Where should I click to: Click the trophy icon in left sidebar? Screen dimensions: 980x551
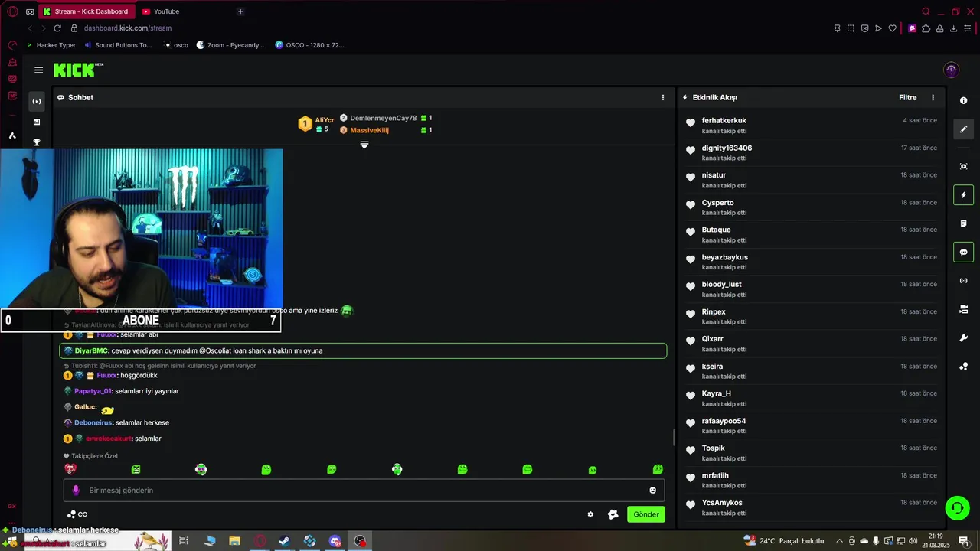pos(37,142)
